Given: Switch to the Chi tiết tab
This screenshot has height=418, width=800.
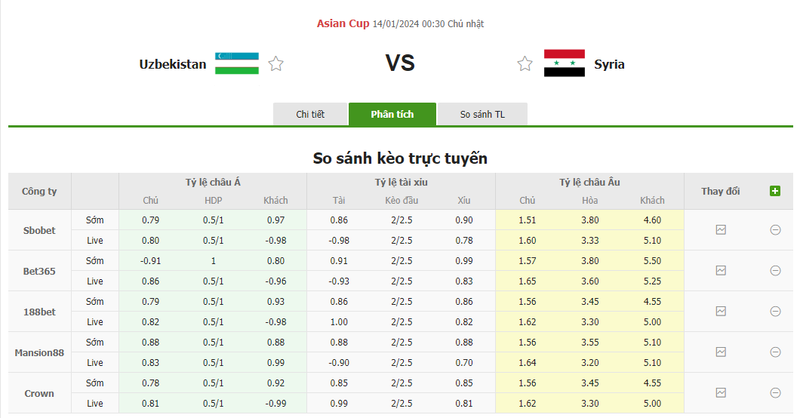Looking at the screenshot, I should [310, 114].
